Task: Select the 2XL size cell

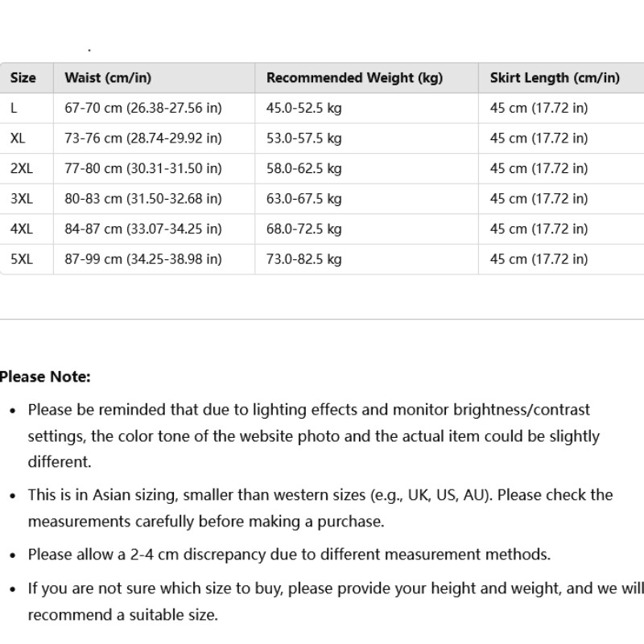Action: (x=22, y=168)
